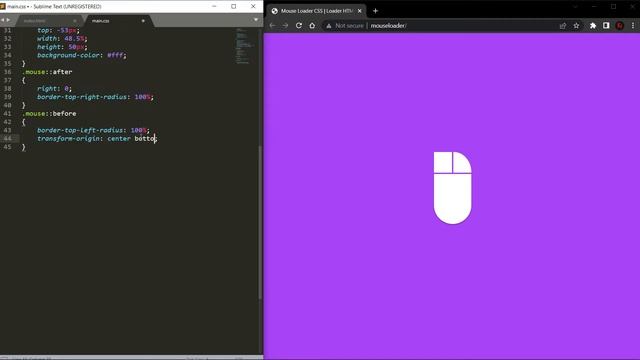Click the Sublime Text minimap
640x360 pixels.
[244, 46]
